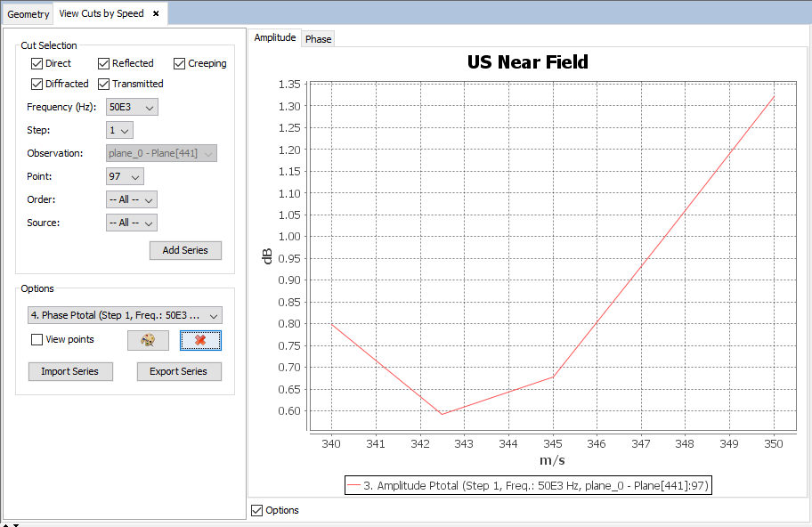
Task: Open the Phase Ptotal series dropdown
Action: (124, 315)
